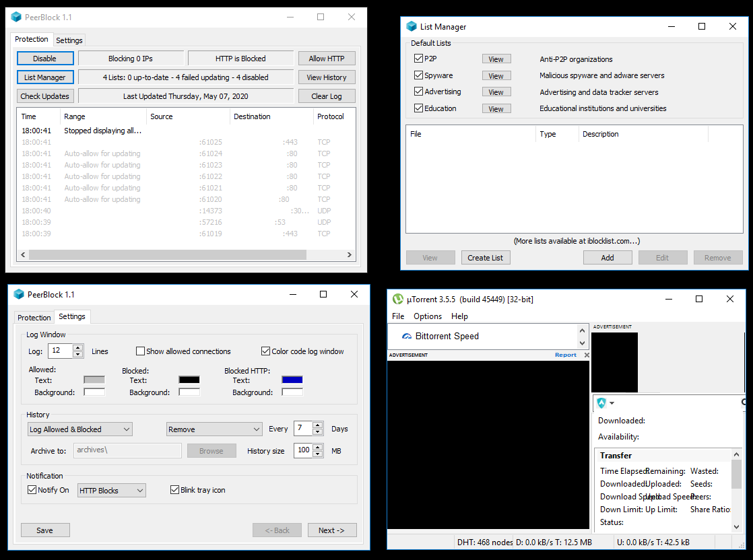Viewport: 753px width, 560px height.
Task: Click the µTorrent logo in the title bar
Action: click(398, 299)
